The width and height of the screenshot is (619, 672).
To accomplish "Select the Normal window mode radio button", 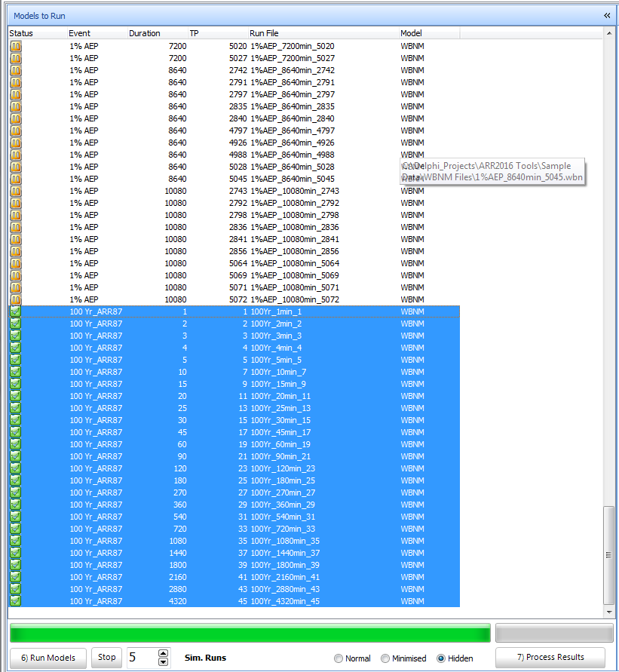I will tap(339, 658).
